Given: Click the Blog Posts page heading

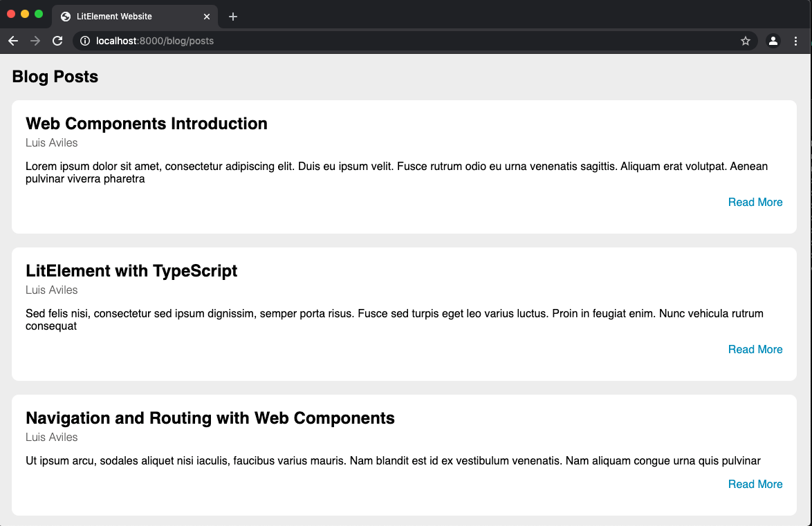Looking at the screenshot, I should point(55,77).
